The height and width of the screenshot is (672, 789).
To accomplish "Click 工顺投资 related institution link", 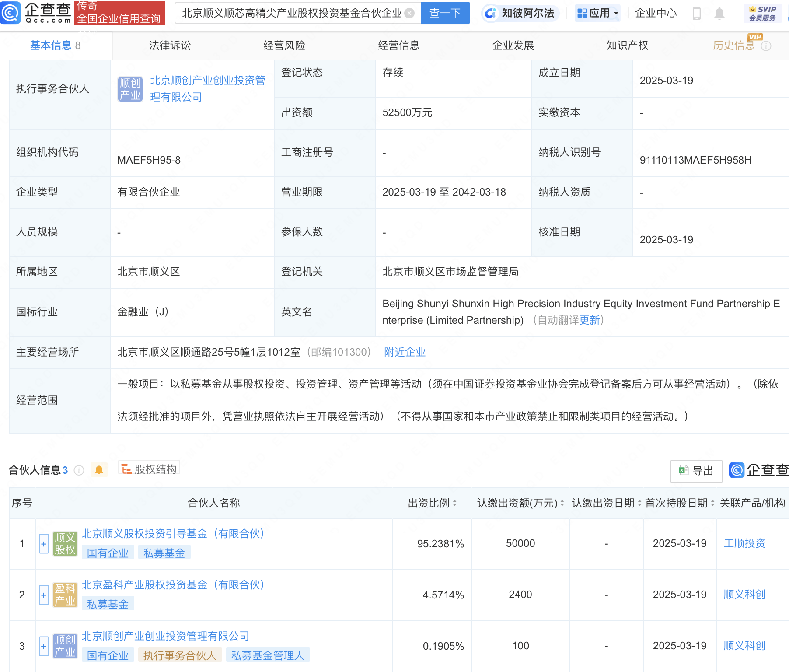I will click(x=744, y=543).
